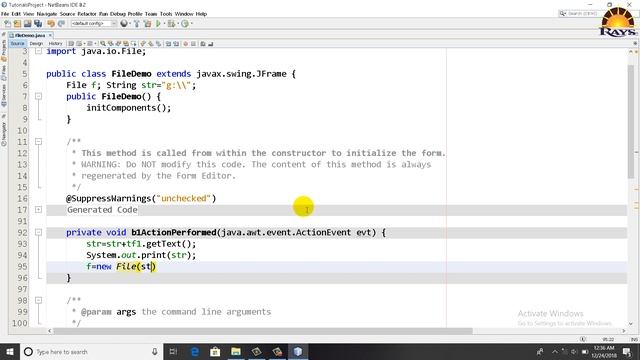Click the Generated Code collapsed block
This screenshot has height=360, width=640.
click(x=102, y=210)
